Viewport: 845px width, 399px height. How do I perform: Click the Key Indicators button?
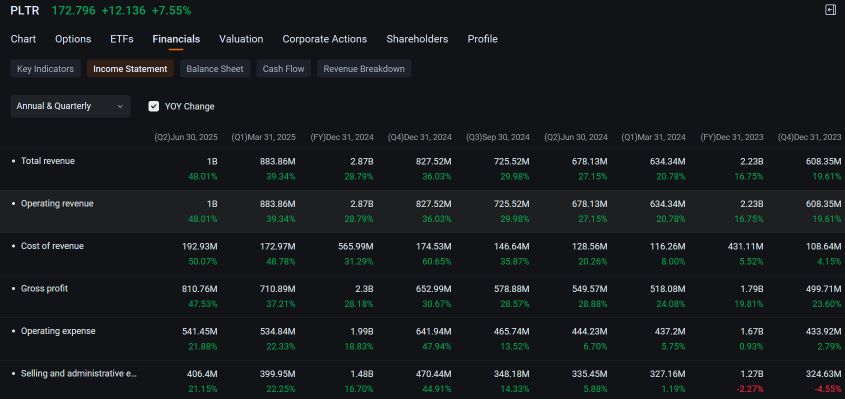(x=45, y=68)
